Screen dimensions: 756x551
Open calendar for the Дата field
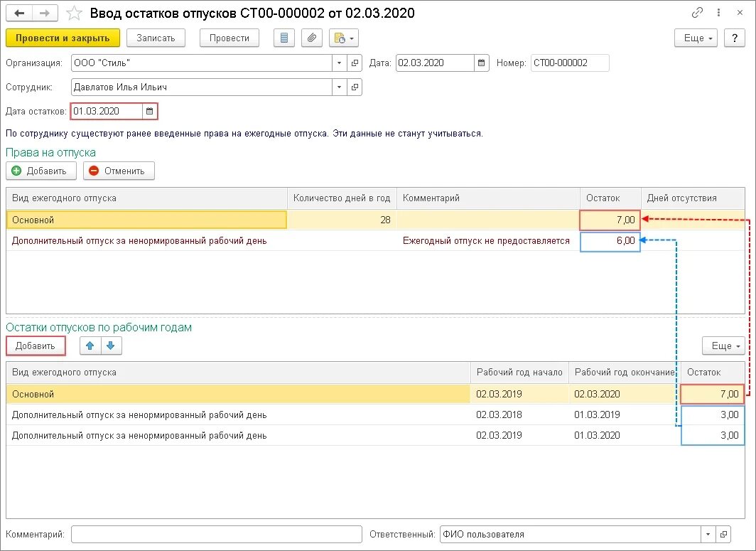tap(481, 63)
